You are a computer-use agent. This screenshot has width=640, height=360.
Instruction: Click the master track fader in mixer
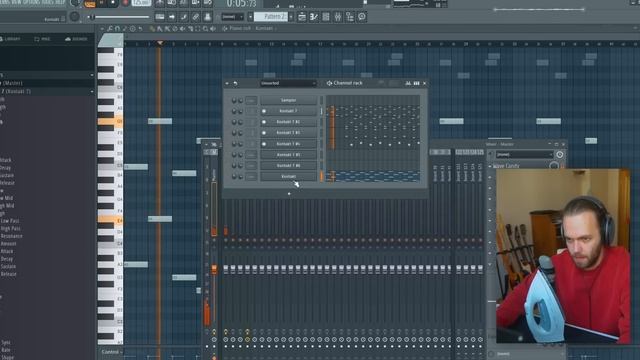coord(214,269)
